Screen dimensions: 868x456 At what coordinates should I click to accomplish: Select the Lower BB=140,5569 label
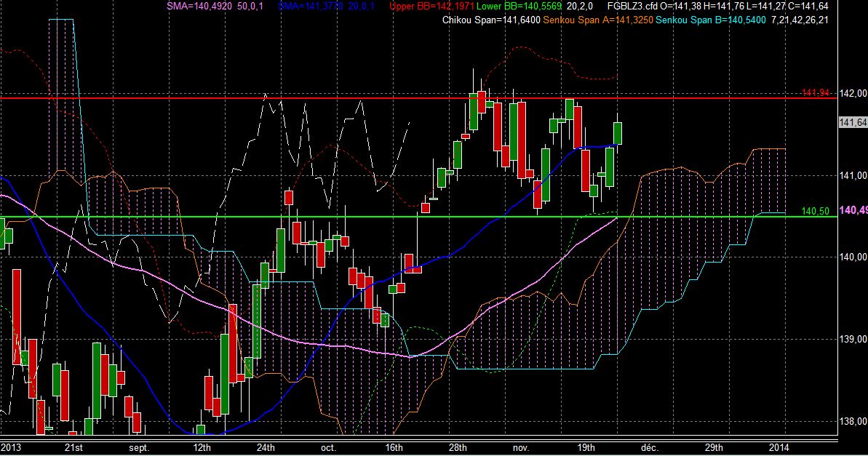[519, 6]
